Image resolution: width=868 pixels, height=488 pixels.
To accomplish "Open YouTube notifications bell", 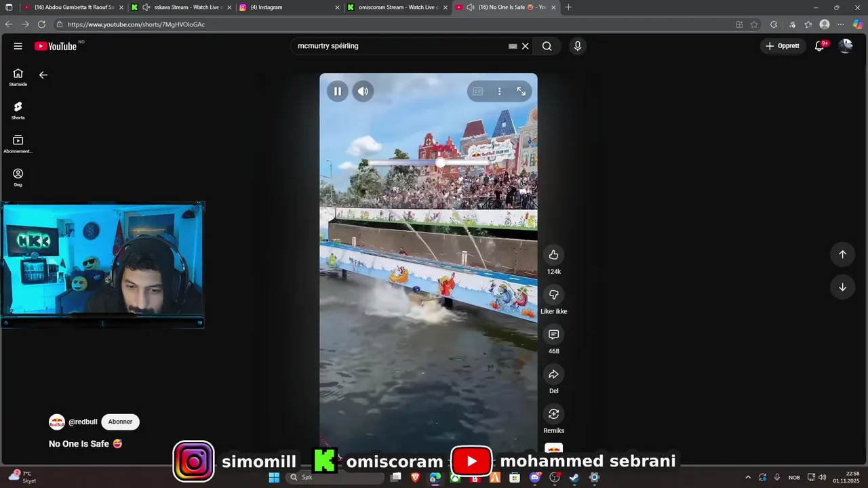I will click(819, 46).
